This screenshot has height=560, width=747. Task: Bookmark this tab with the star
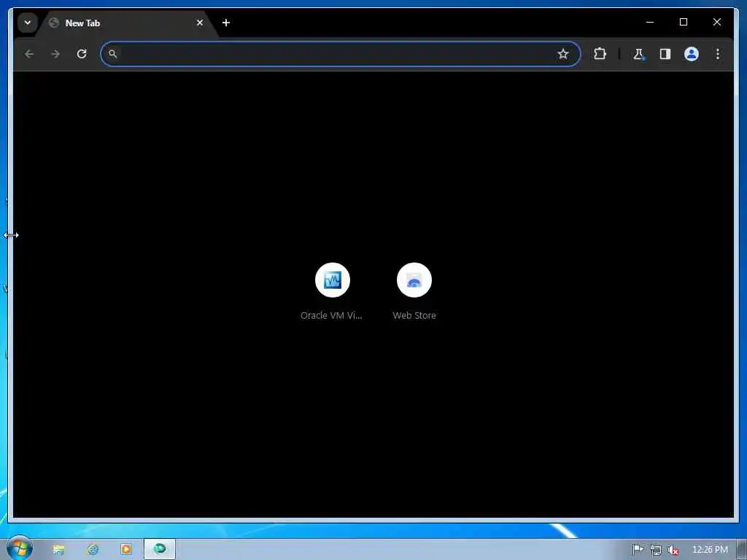[562, 54]
